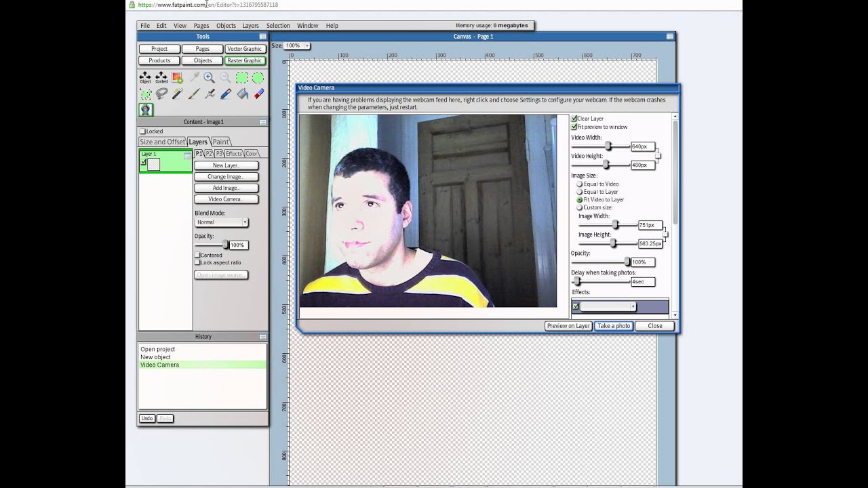This screenshot has width=868, height=488.
Task: Select Equal to Layer radio option
Action: coord(580,192)
